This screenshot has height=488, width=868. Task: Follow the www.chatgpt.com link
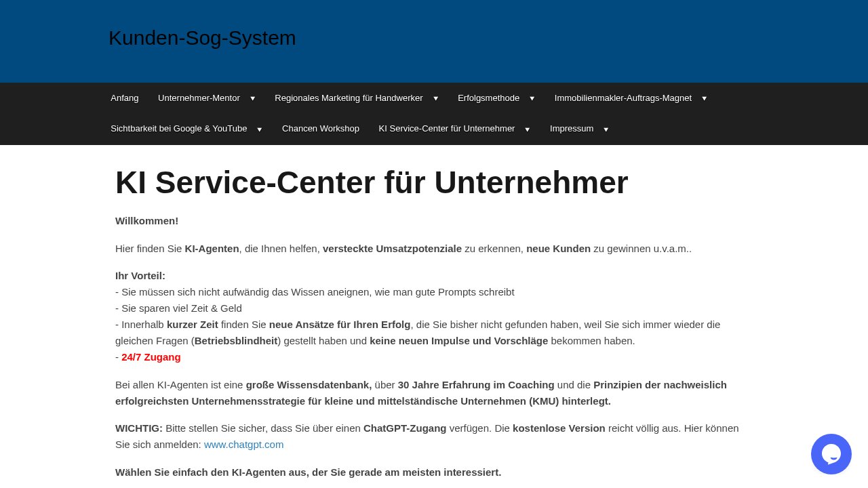[x=244, y=445]
